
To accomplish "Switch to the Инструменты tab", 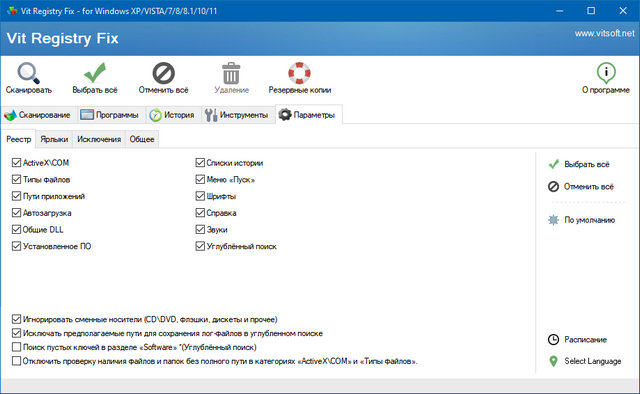I will tap(237, 115).
